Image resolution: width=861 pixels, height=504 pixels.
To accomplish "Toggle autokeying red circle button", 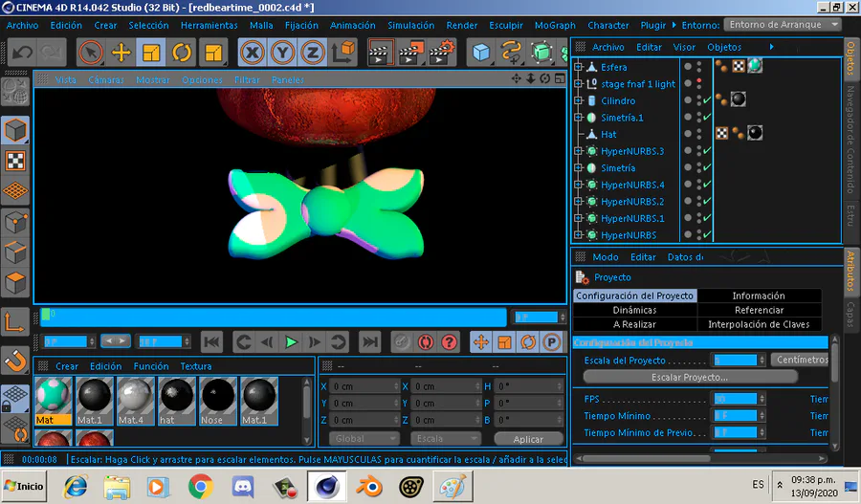I will (x=426, y=342).
